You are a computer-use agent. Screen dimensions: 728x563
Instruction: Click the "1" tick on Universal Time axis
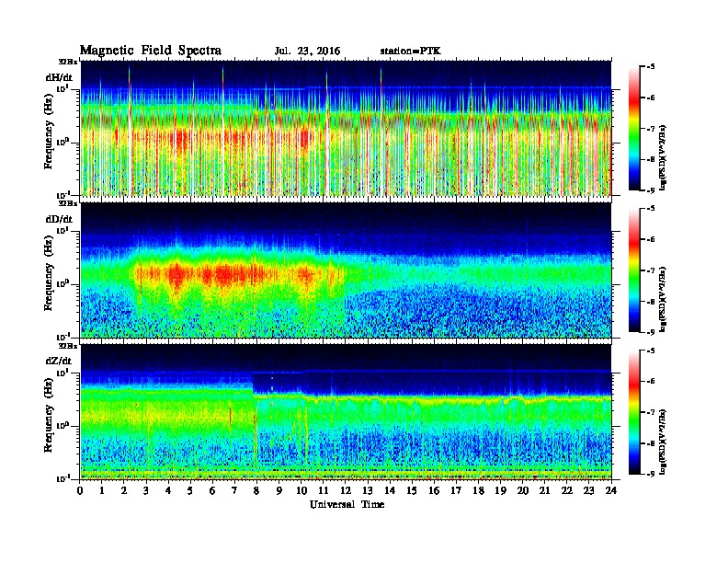102,490
